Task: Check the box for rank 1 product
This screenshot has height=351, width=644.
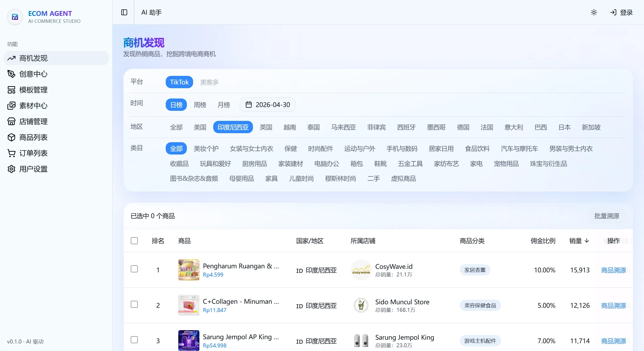Action: pyautogui.click(x=134, y=269)
